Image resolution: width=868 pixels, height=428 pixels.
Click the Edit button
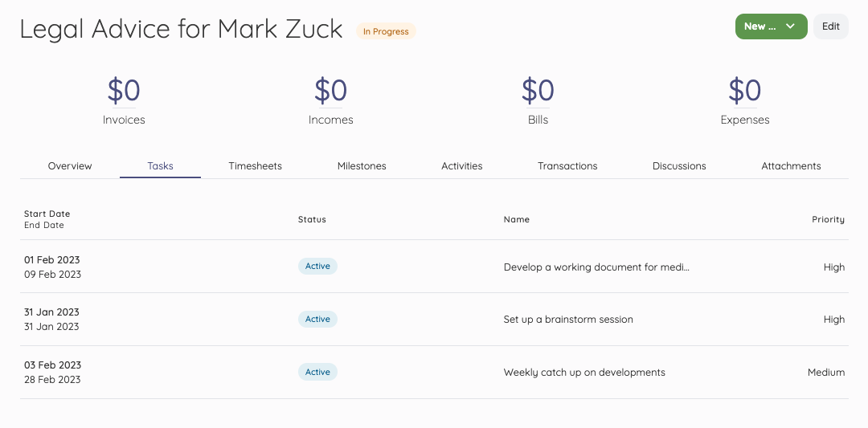click(830, 26)
